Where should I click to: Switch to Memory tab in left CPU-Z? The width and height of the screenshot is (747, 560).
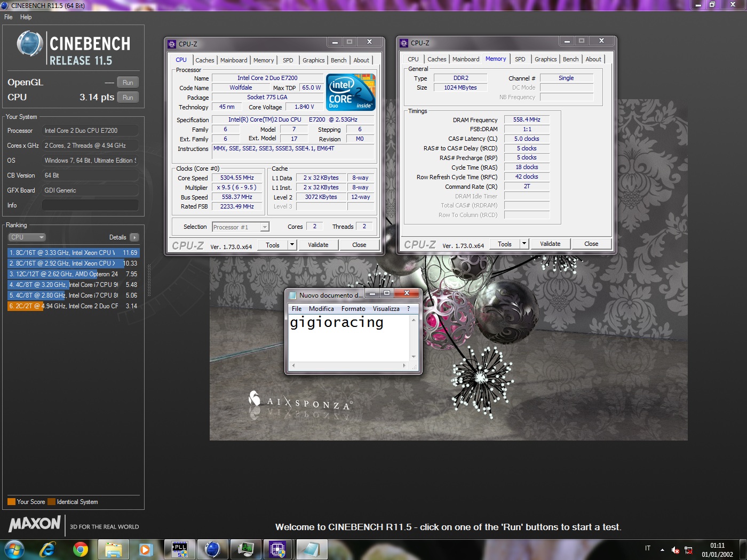point(264,60)
